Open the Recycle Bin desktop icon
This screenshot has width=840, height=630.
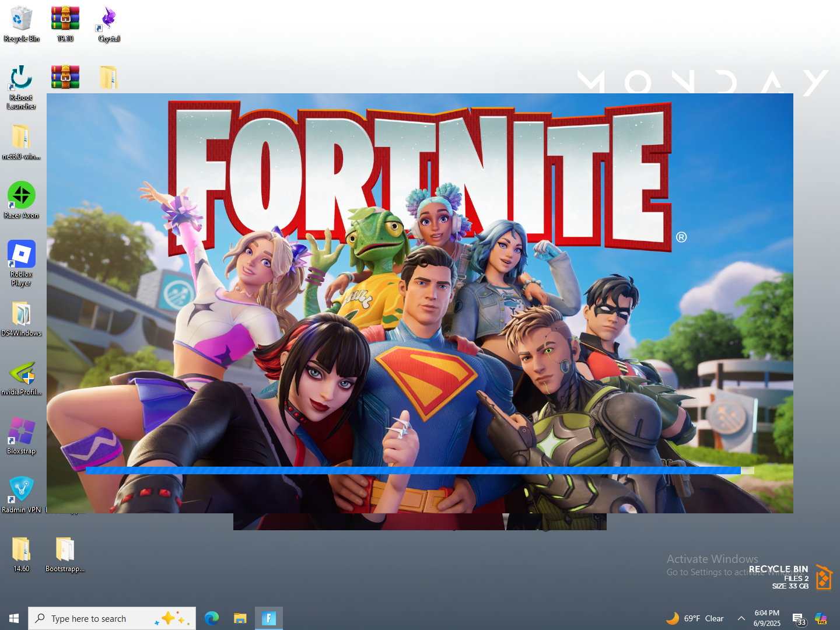tap(22, 24)
